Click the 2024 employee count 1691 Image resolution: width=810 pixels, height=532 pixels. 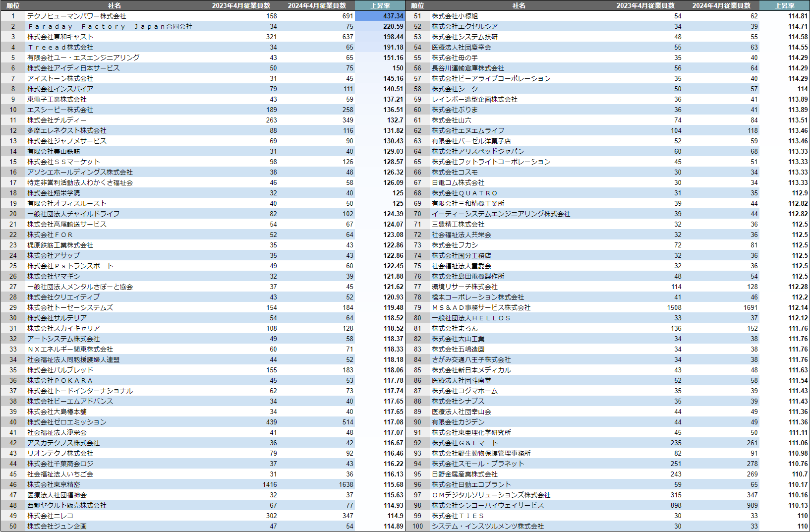[x=751, y=307]
